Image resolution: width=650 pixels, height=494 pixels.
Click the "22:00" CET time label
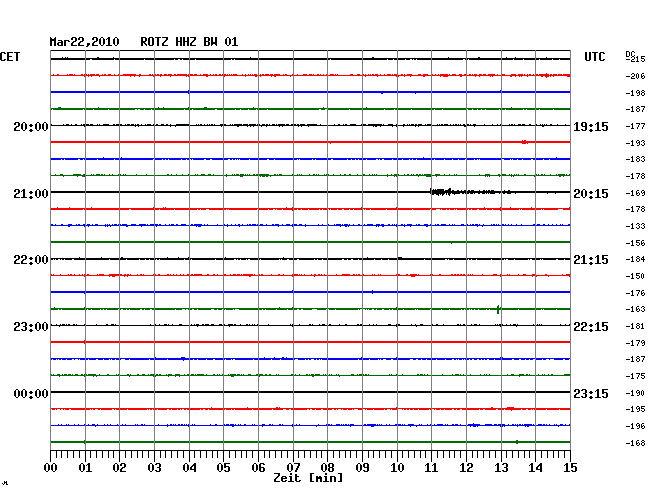(31, 260)
